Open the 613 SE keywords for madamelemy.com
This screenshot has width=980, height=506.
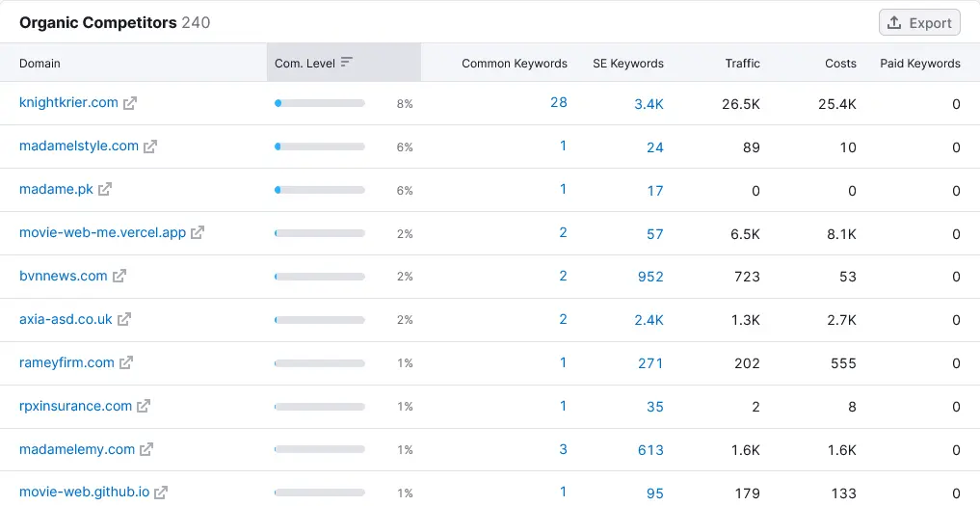pyautogui.click(x=650, y=450)
